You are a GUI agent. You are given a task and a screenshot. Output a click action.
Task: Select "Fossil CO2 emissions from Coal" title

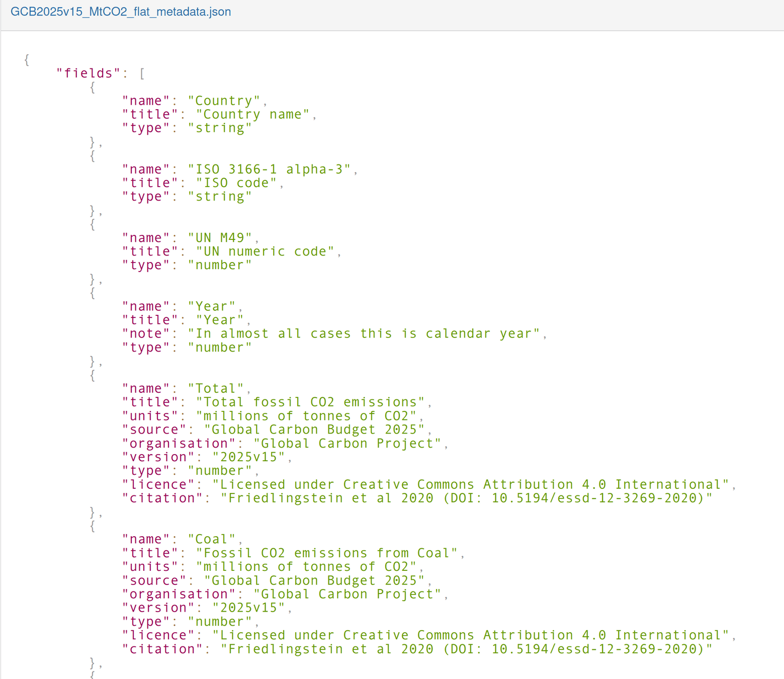pos(327,553)
